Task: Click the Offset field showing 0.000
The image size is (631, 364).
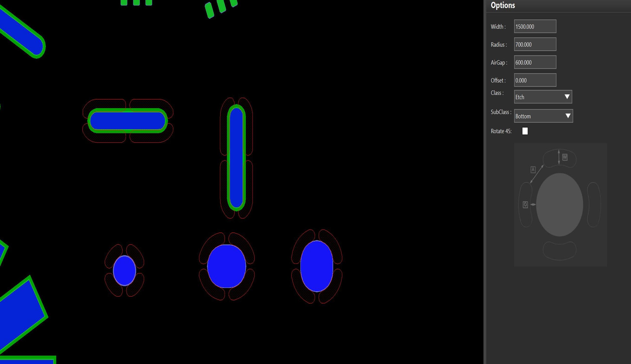Action: coord(535,80)
